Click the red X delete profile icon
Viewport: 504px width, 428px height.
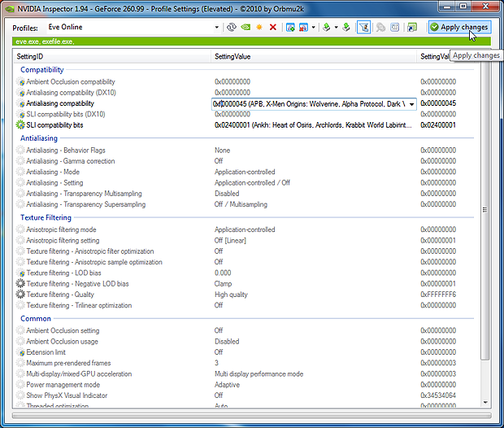273,28
